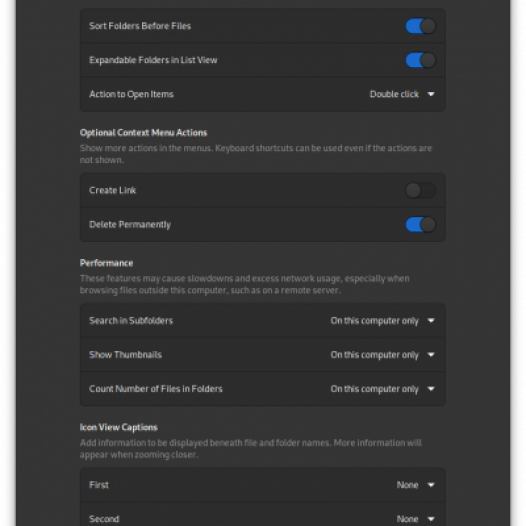The height and width of the screenshot is (526, 526).
Task: Click arrow beside Search in Subfolders value
Action: pos(431,321)
